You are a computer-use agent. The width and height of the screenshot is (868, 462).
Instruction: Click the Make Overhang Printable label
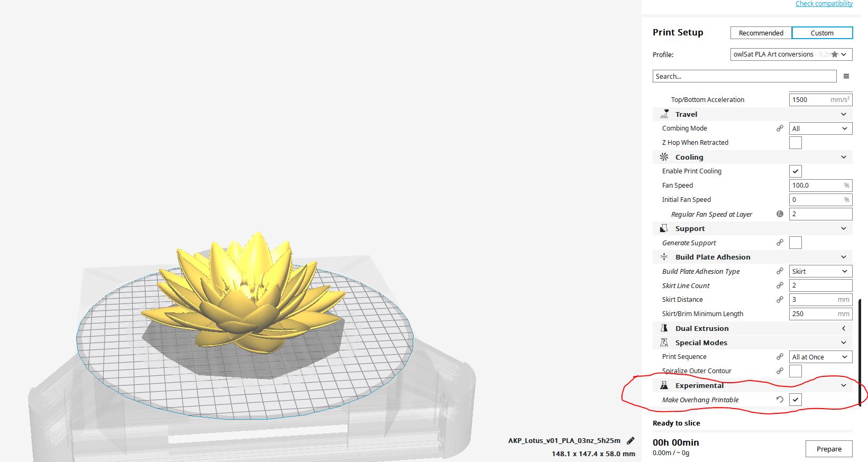700,400
